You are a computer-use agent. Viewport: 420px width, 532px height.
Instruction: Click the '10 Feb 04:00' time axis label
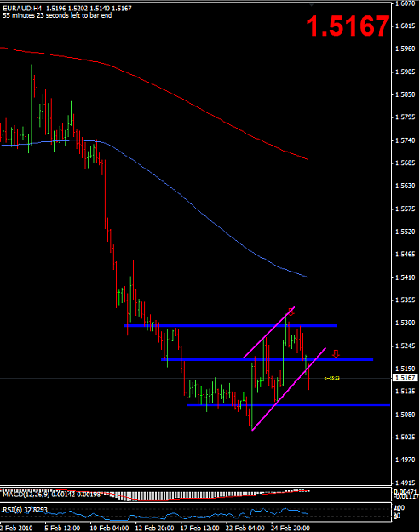click(109, 528)
